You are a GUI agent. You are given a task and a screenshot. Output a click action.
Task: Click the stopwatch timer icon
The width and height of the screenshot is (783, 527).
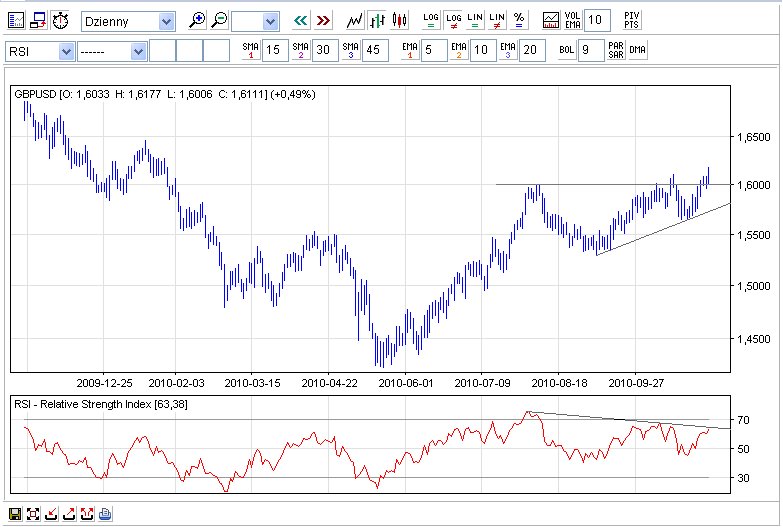pyautogui.click(x=61, y=20)
